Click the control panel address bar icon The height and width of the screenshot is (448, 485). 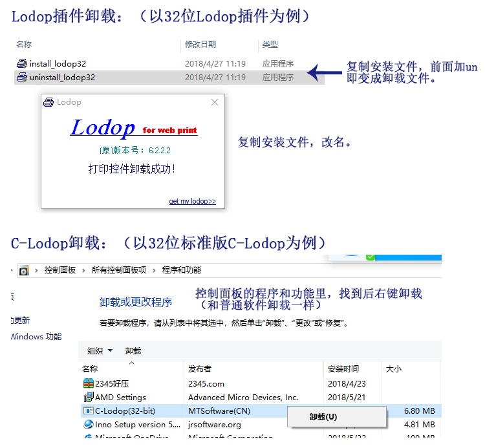click(24, 270)
